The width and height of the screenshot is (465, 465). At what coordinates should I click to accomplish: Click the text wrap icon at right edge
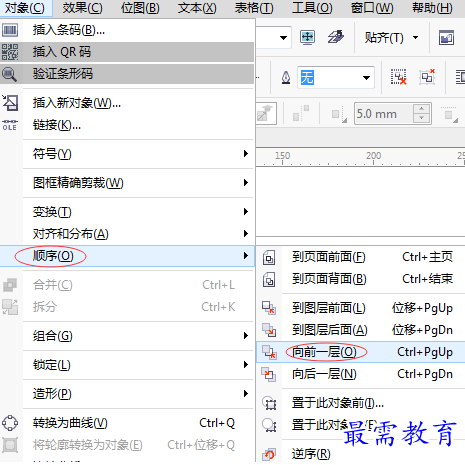(460, 77)
